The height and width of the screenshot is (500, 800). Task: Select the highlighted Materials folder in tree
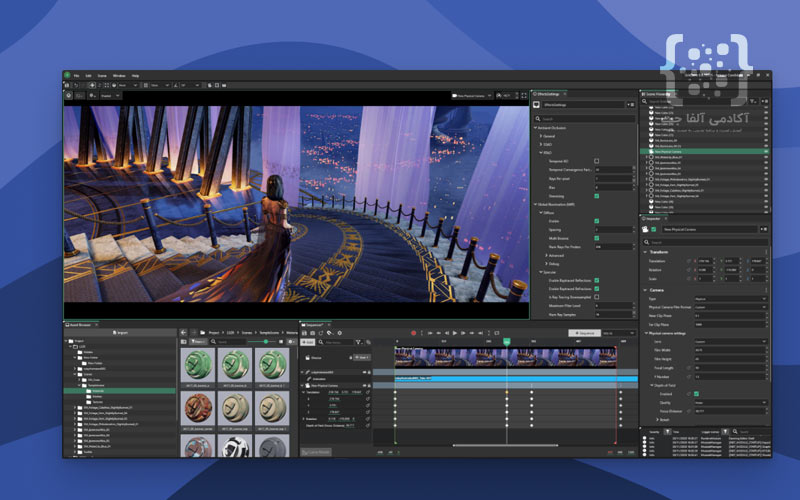pyautogui.click(x=120, y=391)
